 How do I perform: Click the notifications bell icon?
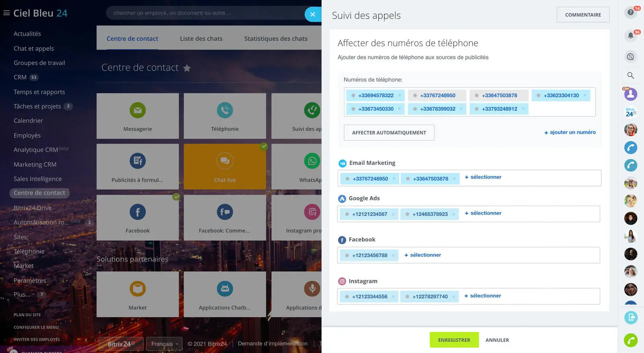pyautogui.click(x=630, y=35)
